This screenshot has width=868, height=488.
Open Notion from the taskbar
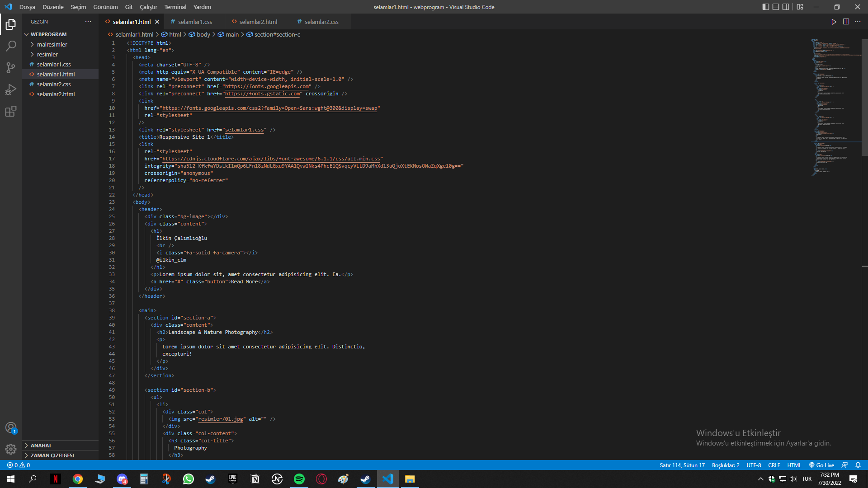tap(255, 479)
